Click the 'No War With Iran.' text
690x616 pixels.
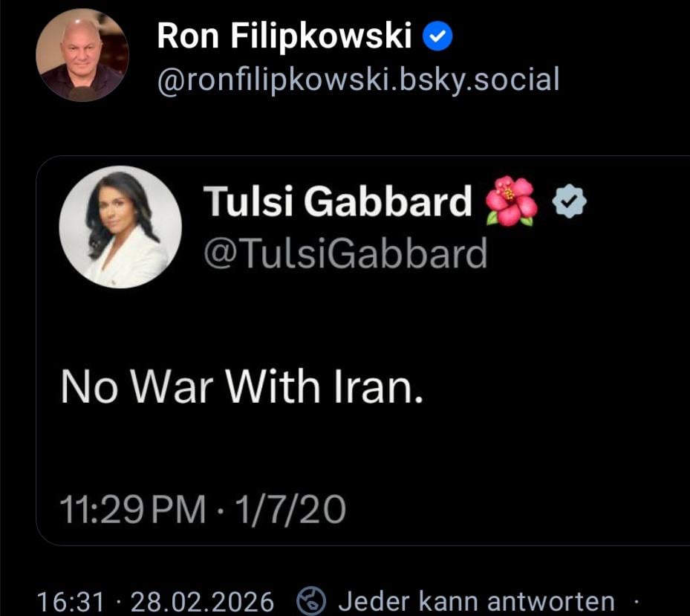241,386
